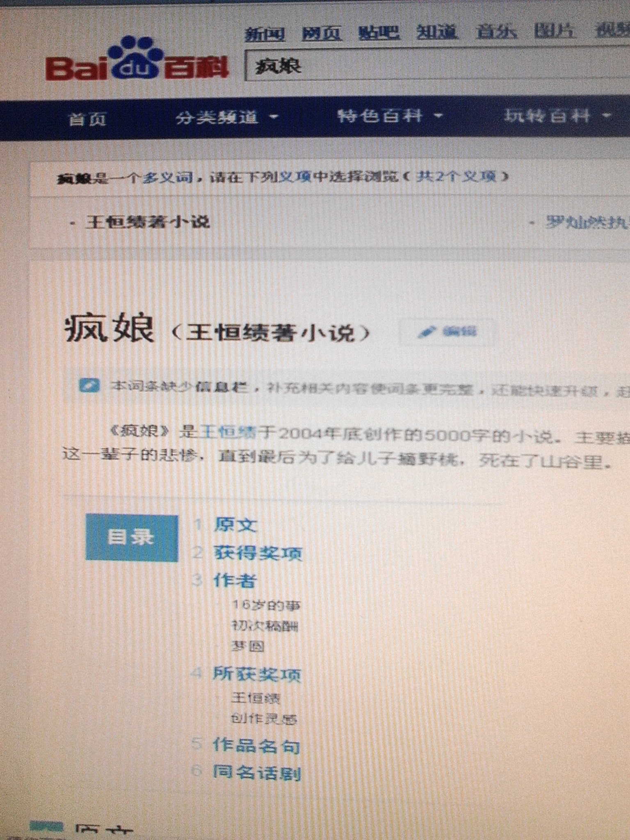Jump to 获得奖项 section in contents
Viewport: 630px width, 840px height.
[x=258, y=553]
